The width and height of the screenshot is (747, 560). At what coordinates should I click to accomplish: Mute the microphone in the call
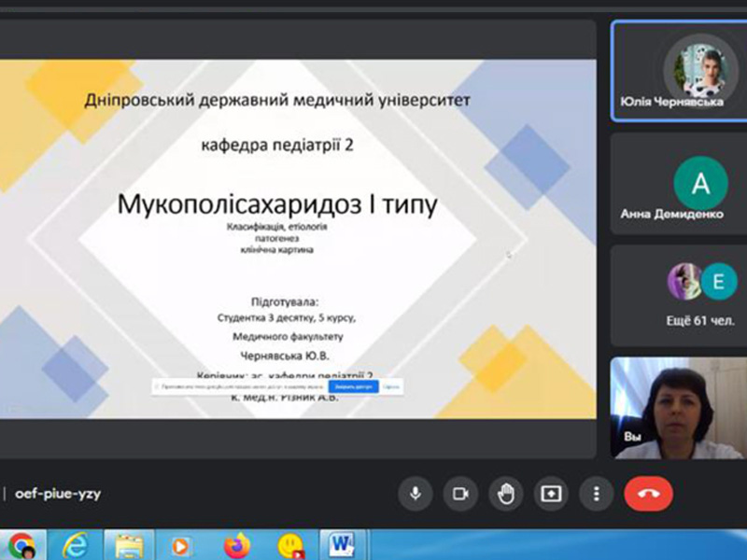[415, 494]
